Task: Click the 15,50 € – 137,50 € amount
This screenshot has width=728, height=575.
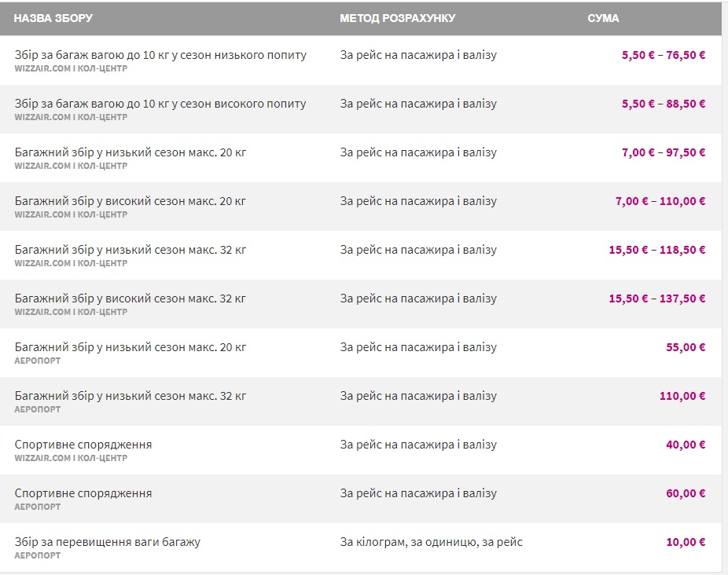Action: (x=657, y=298)
